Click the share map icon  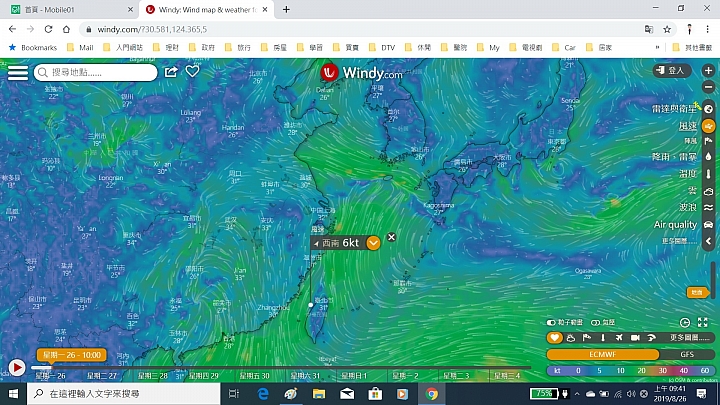(171, 72)
